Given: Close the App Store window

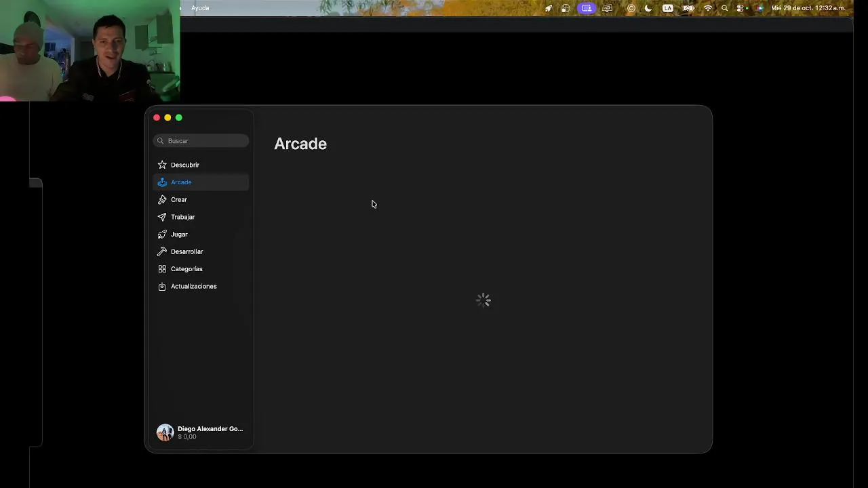Looking at the screenshot, I should coord(157,118).
